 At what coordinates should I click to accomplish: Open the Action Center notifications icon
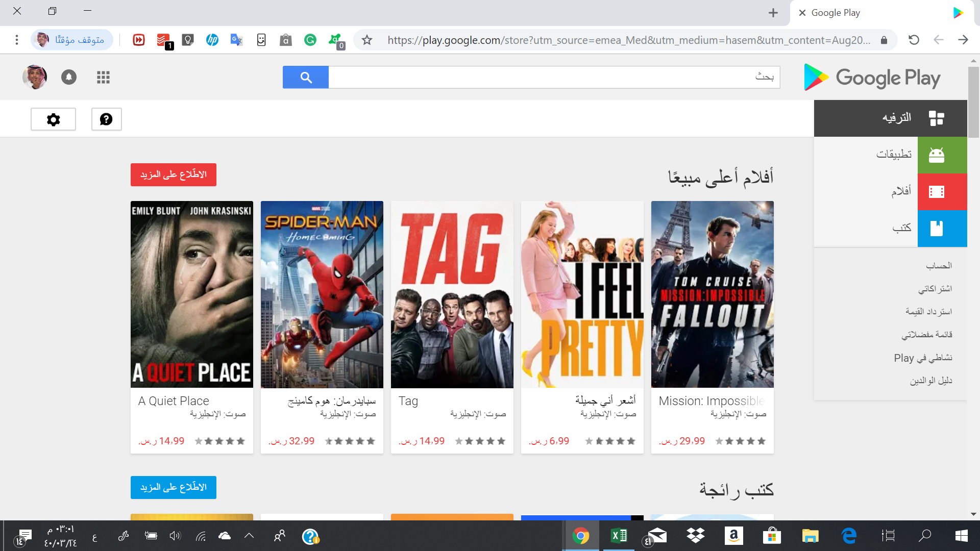22,537
